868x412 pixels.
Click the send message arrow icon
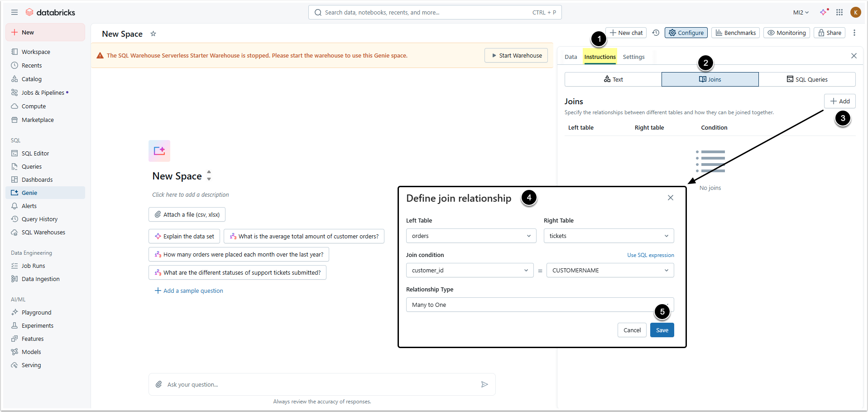(484, 384)
